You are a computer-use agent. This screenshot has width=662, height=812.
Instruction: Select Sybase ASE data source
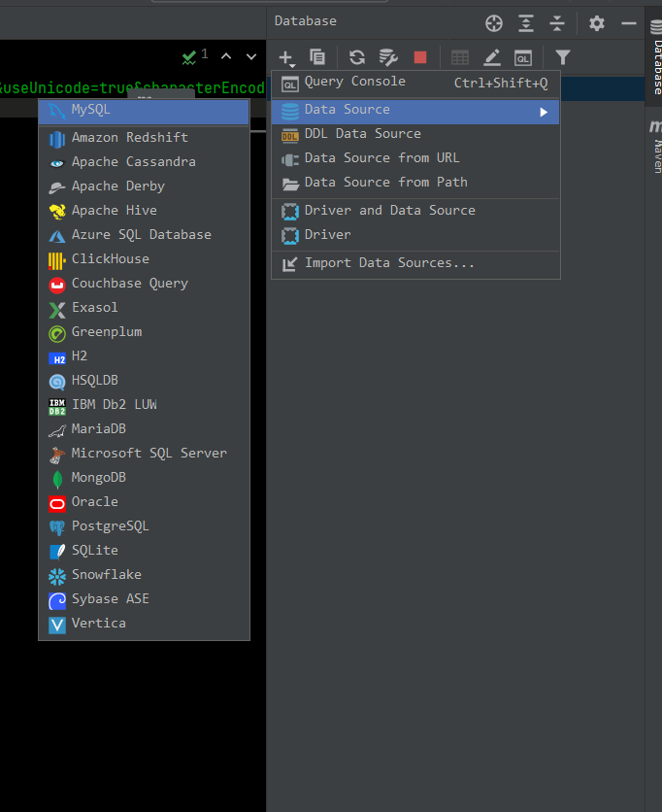[144, 600]
